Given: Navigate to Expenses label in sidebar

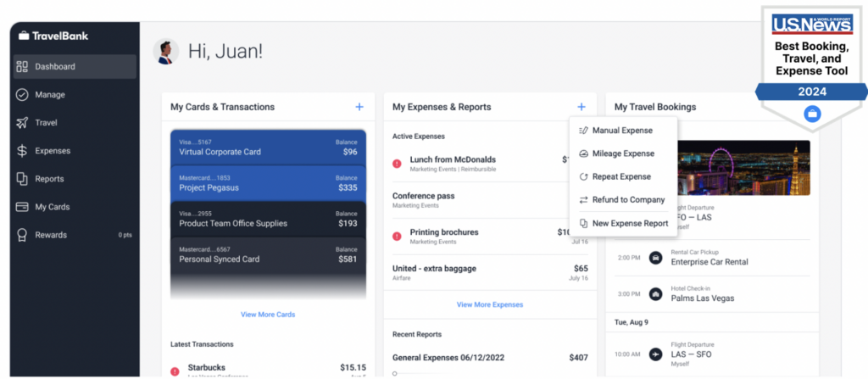Looking at the screenshot, I should pyautogui.click(x=53, y=151).
